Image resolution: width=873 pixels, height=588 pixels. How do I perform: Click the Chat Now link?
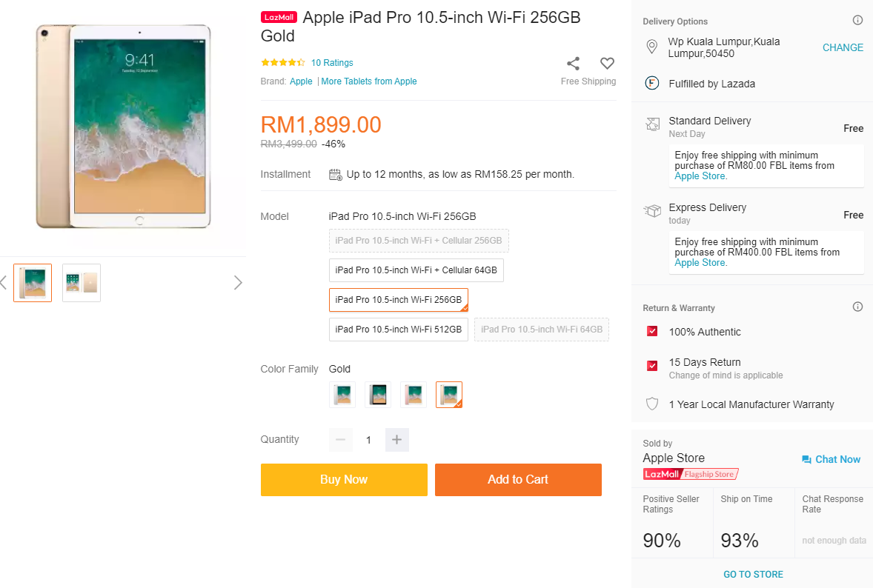pyautogui.click(x=831, y=459)
